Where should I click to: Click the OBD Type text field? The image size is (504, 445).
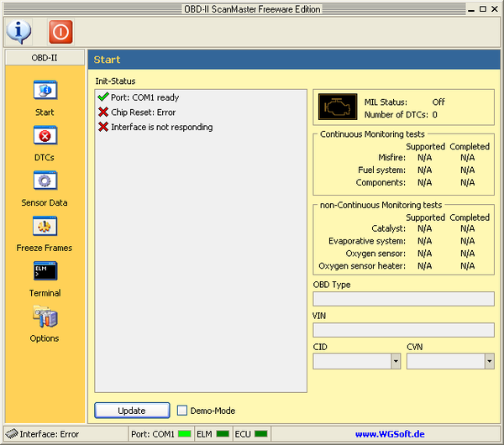tap(403, 299)
